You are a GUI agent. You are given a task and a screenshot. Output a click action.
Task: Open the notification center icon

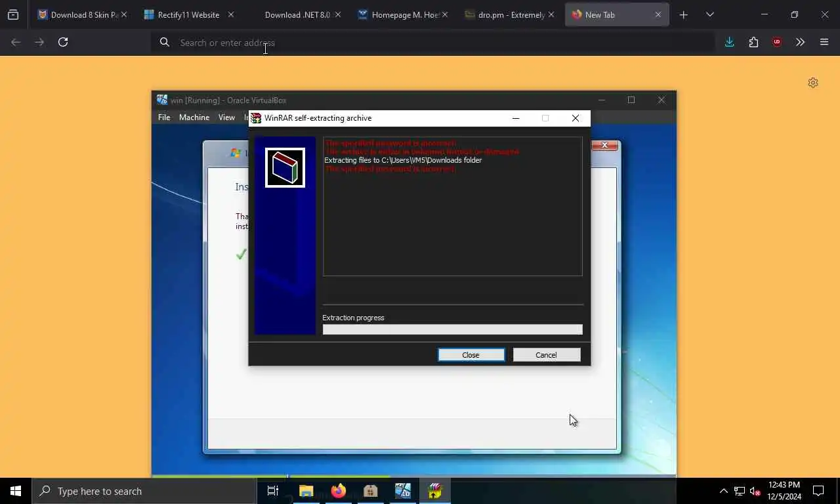click(818, 491)
